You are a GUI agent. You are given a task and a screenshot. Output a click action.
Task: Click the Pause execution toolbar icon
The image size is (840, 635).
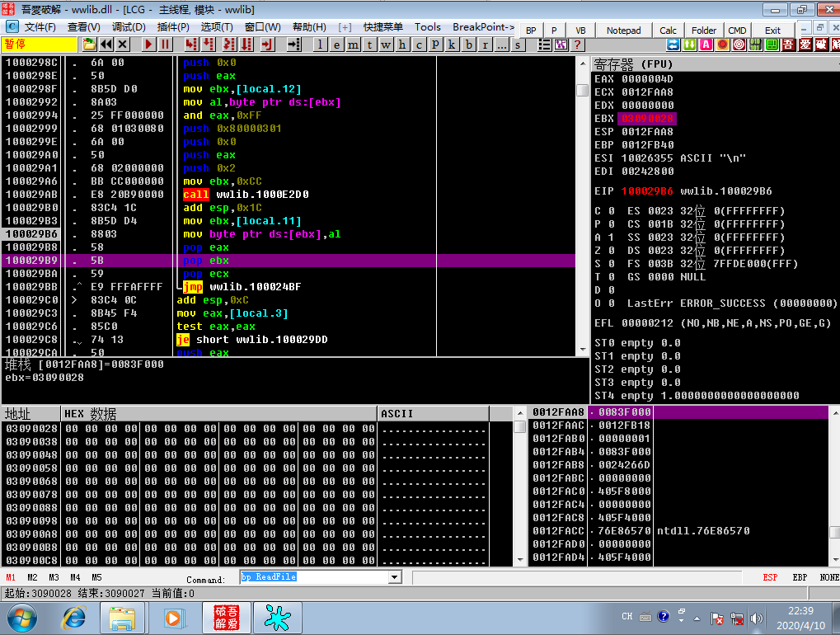[165, 45]
